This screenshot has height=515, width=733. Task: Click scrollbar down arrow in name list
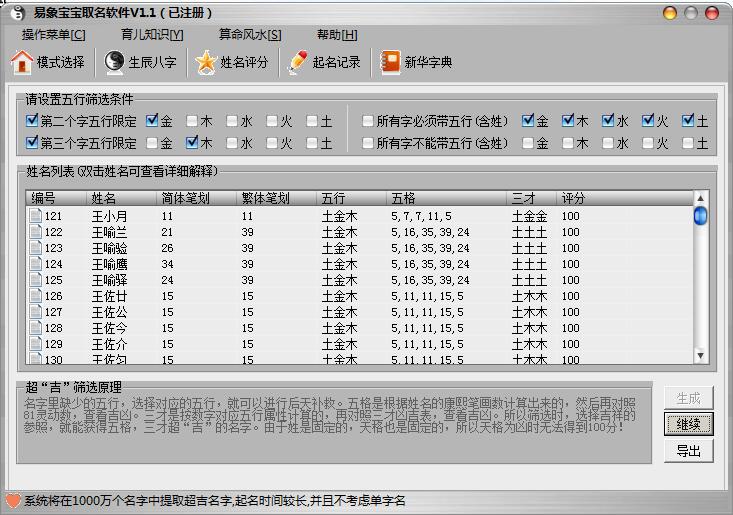[x=700, y=356]
